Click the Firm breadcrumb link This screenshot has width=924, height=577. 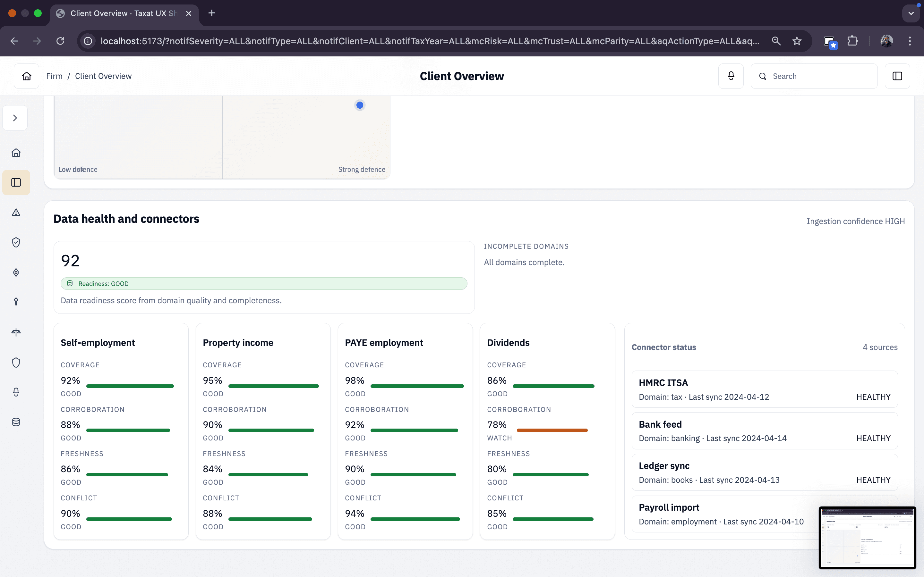pyautogui.click(x=54, y=76)
